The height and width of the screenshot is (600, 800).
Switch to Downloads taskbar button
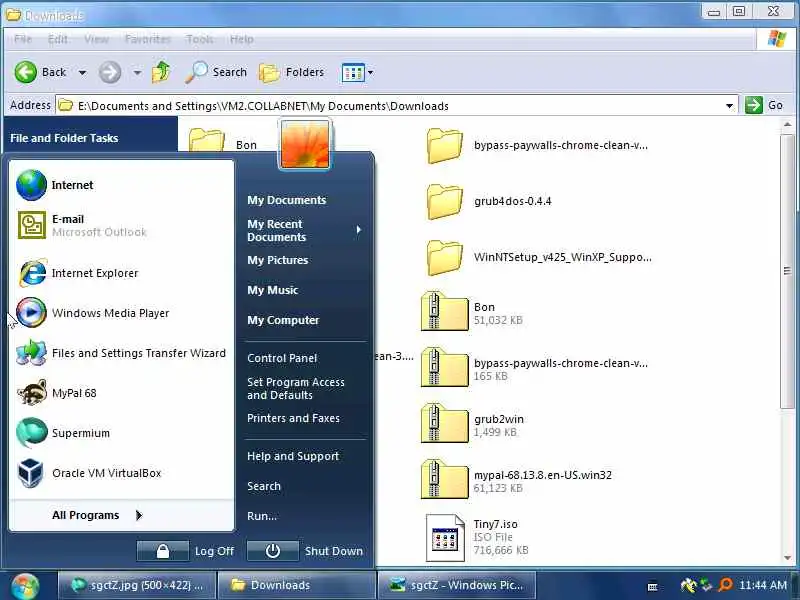[296, 585]
